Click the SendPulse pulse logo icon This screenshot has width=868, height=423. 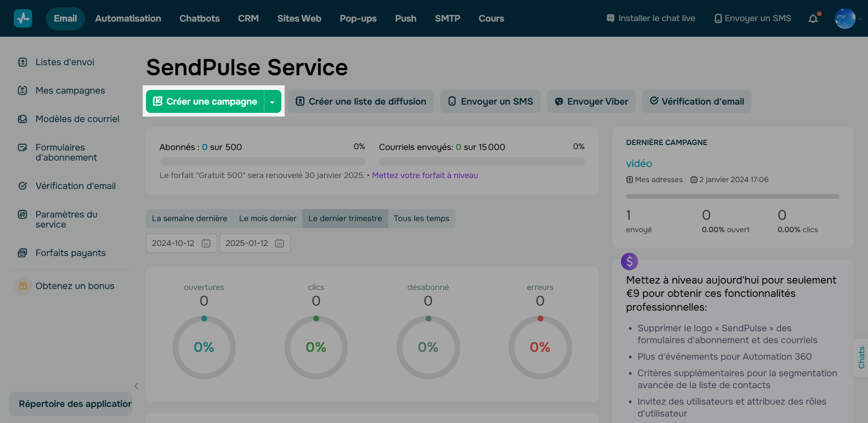pos(22,18)
